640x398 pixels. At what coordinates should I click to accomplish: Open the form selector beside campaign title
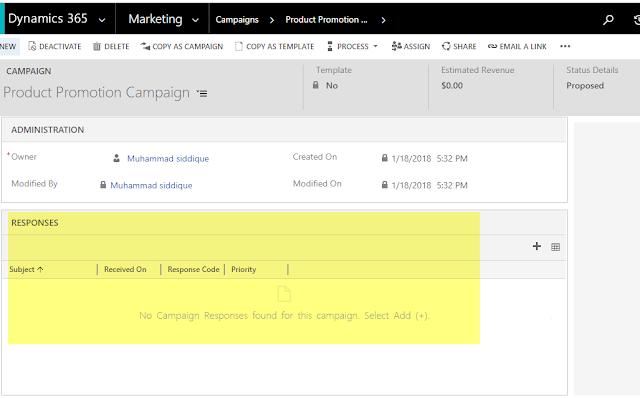(202, 93)
